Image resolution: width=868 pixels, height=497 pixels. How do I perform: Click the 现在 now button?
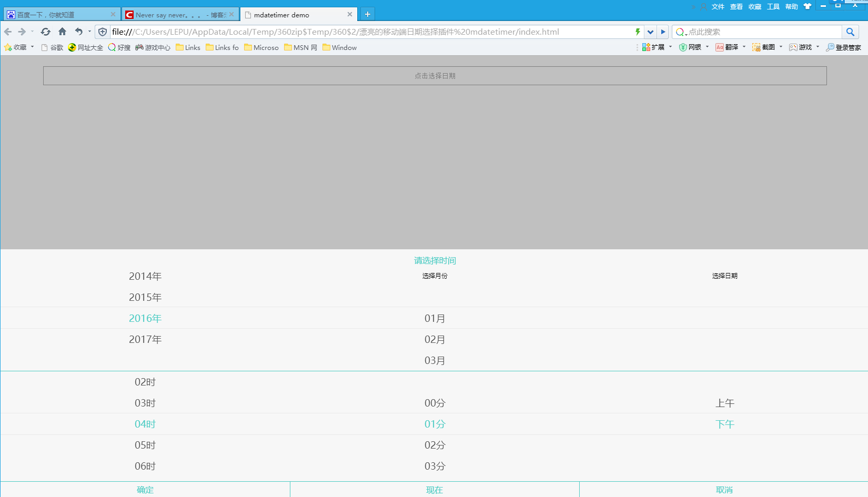pyautogui.click(x=435, y=490)
